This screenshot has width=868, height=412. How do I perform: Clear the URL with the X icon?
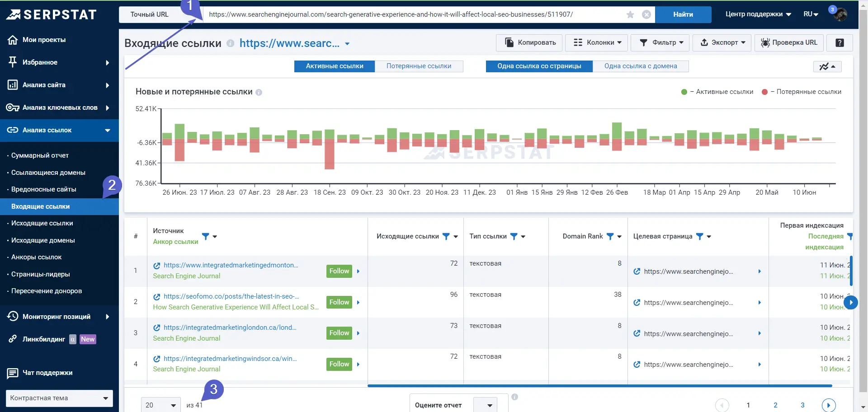click(646, 14)
